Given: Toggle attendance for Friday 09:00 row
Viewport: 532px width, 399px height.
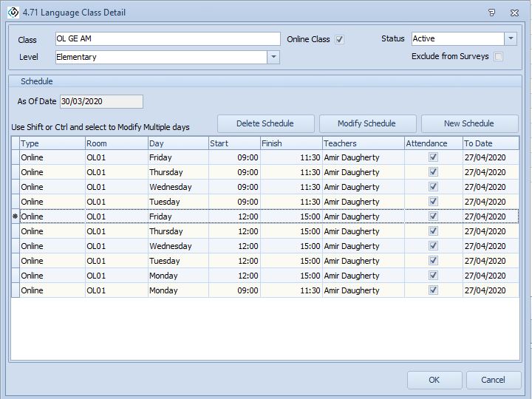Looking at the screenshot, I should 434,157.
